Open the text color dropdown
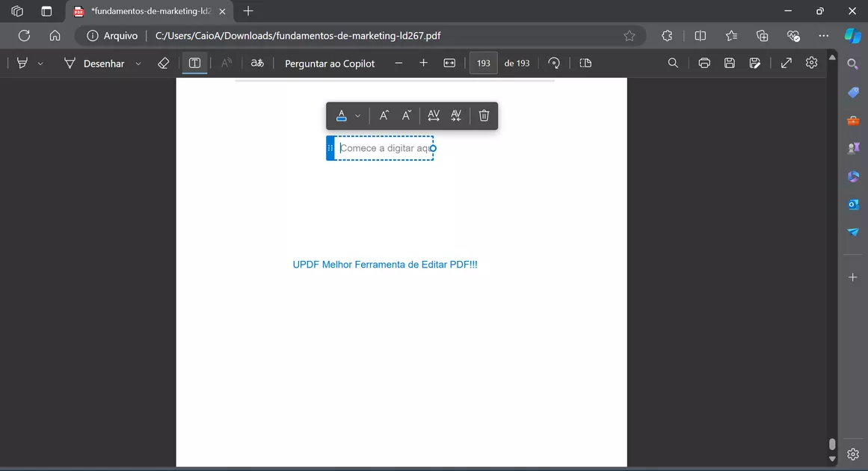 click(357, 115)
